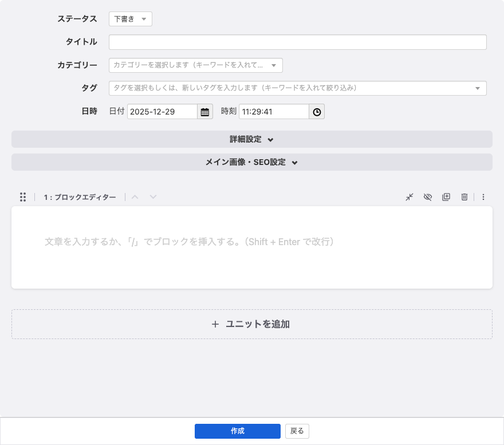Viewport: 504px width, 445px height.
Task: Open the date calendar picker icon
Action: click(205, 112)
